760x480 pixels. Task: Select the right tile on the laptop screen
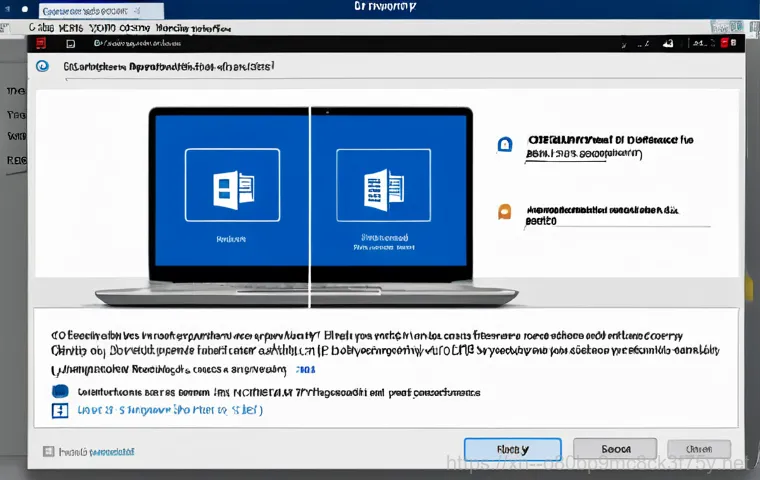(x=383, y=185)
